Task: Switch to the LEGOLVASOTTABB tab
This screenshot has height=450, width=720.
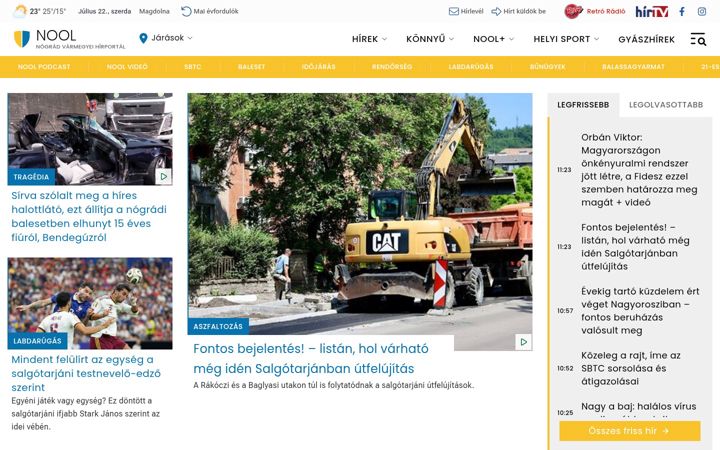Action: pyautogui.click(x=666, y=105)
